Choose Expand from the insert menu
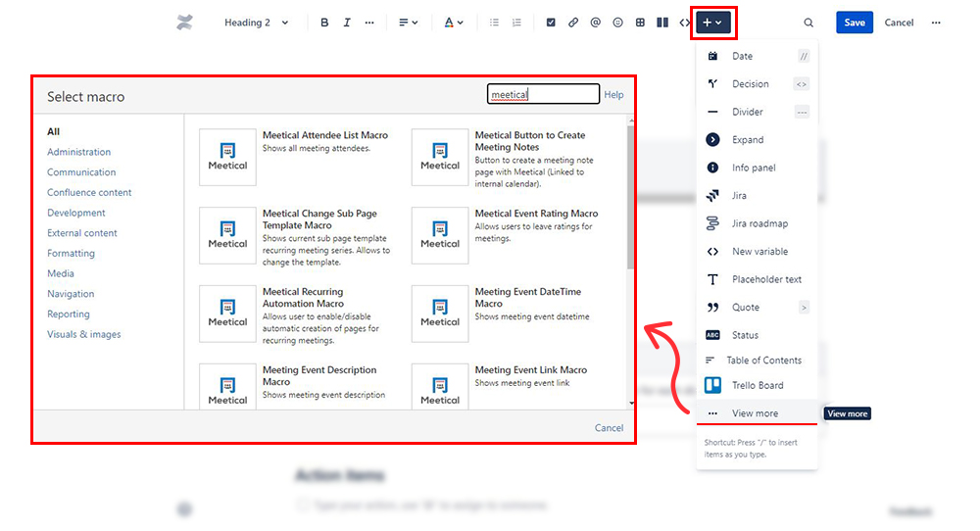The image size is (980, 531). pos(757,140)
